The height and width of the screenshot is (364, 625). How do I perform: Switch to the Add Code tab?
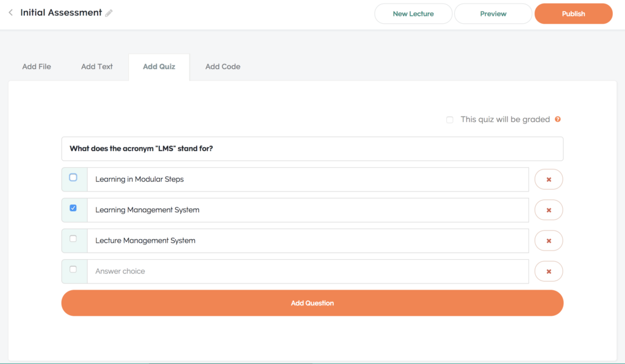click(x=223, y=66)
